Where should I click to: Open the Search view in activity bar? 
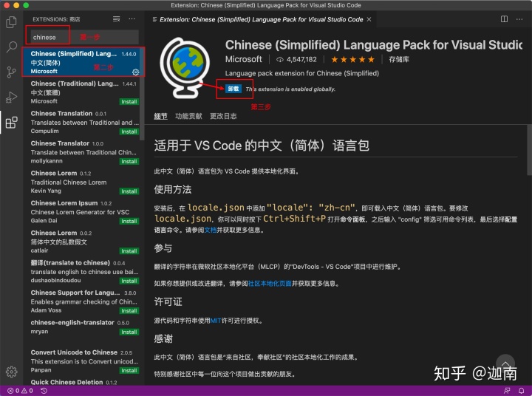(x=11, y=47)
